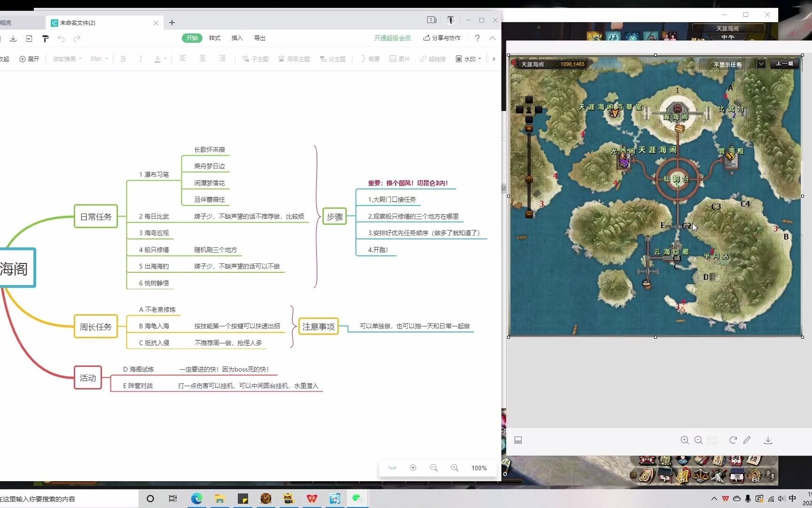The image size is (812, 508).
Task: Click the map zoom minus button
Action: [x=529, y=214]
